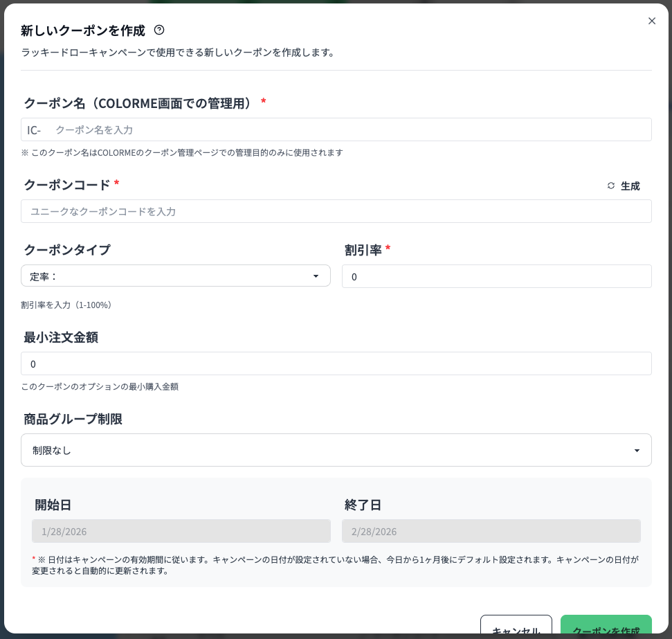This screenshot has height=639, width=672.
Task: Click the 開始日 date field
Action: click(x=181, y=531)
